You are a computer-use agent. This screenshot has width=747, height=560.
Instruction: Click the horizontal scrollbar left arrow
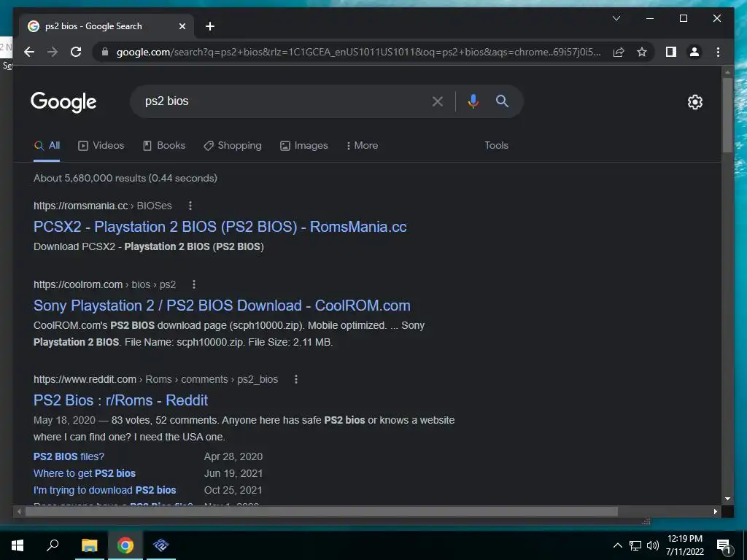point(19,511)
